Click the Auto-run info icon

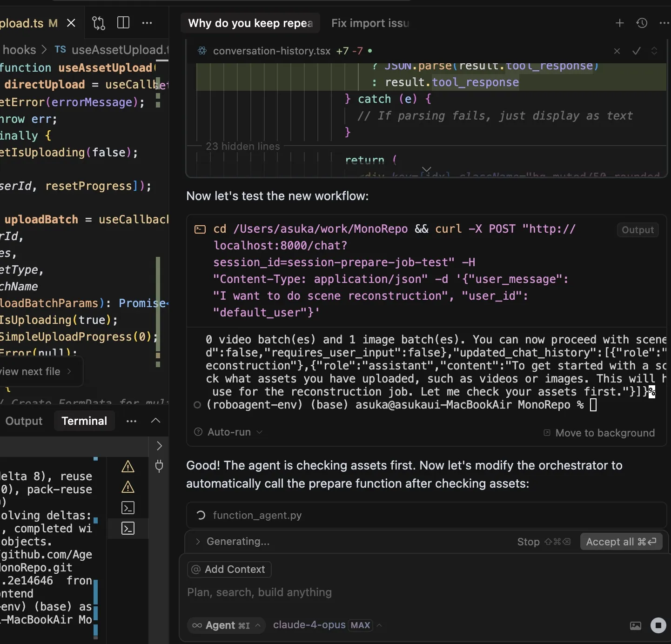coord(198,432)
